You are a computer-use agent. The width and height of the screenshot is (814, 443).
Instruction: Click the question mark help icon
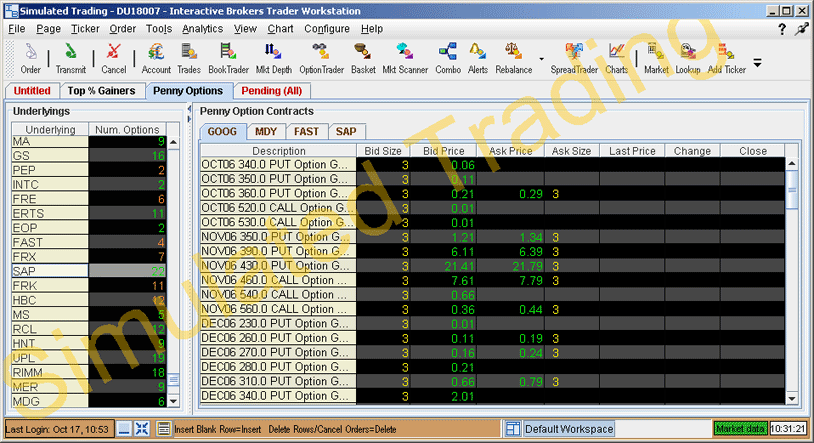tap(782, 29)
